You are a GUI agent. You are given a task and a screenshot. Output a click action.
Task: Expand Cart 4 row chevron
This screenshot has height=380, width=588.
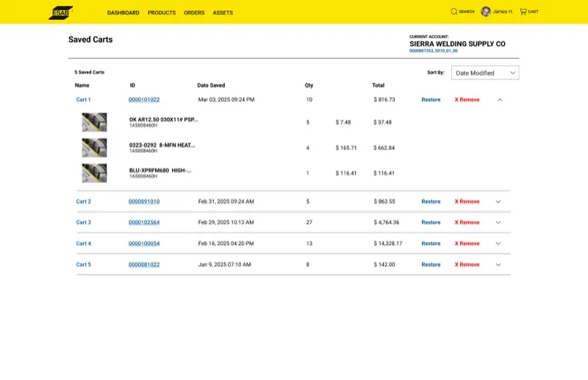coord(498,243)
